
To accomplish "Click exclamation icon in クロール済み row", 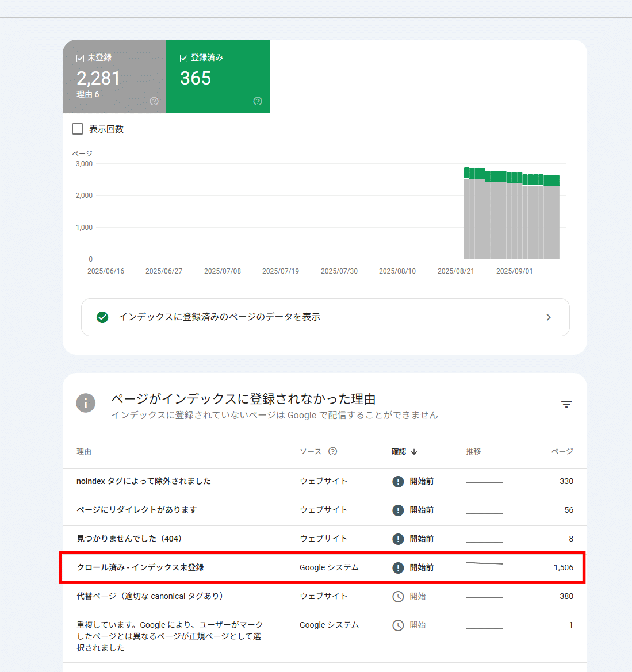I will pos(398,568).
